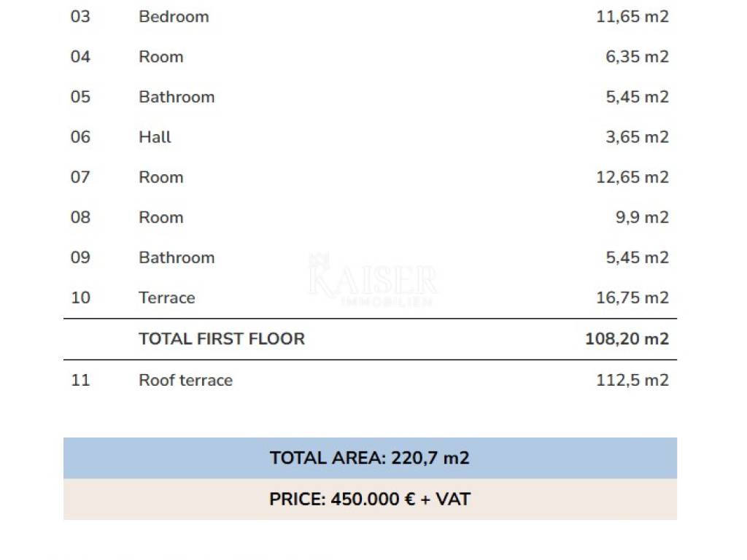Click the 12,65 m2 area value
The image size is (747, 560).
(x=632, y=177)
